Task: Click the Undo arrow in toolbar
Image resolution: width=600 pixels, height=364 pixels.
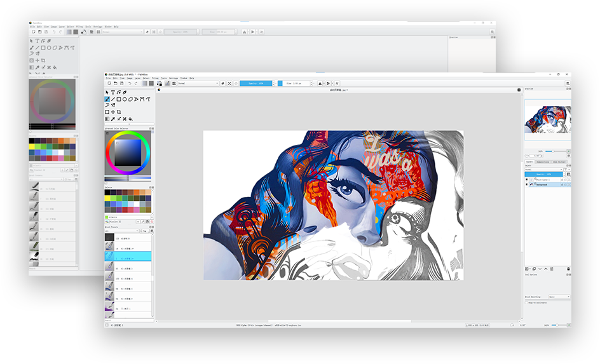Action: (129, 83)
